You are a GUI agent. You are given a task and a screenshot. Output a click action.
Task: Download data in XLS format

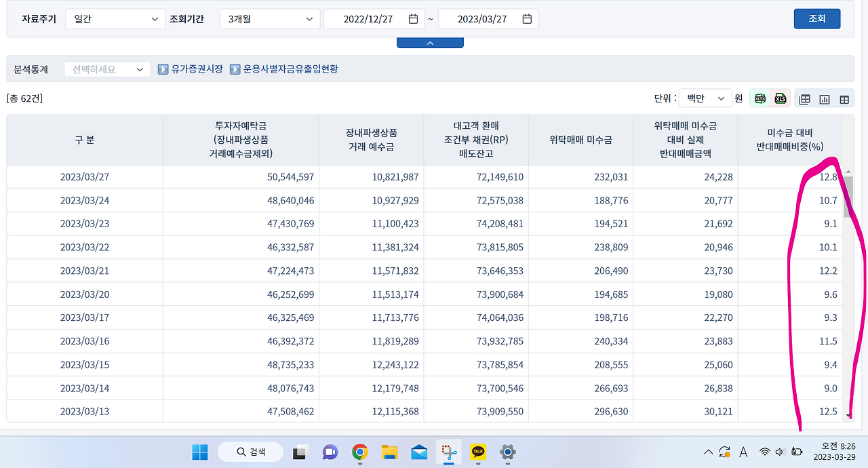click(781, 98)
